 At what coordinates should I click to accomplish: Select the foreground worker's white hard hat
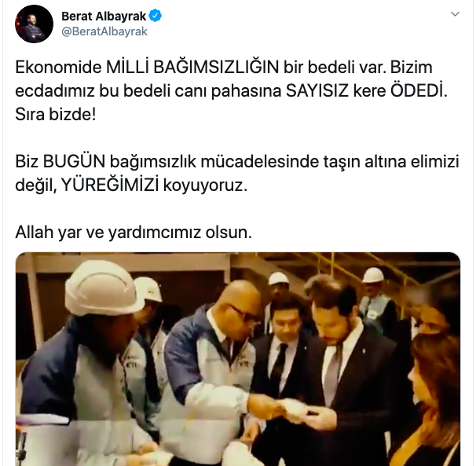point(103,288)
